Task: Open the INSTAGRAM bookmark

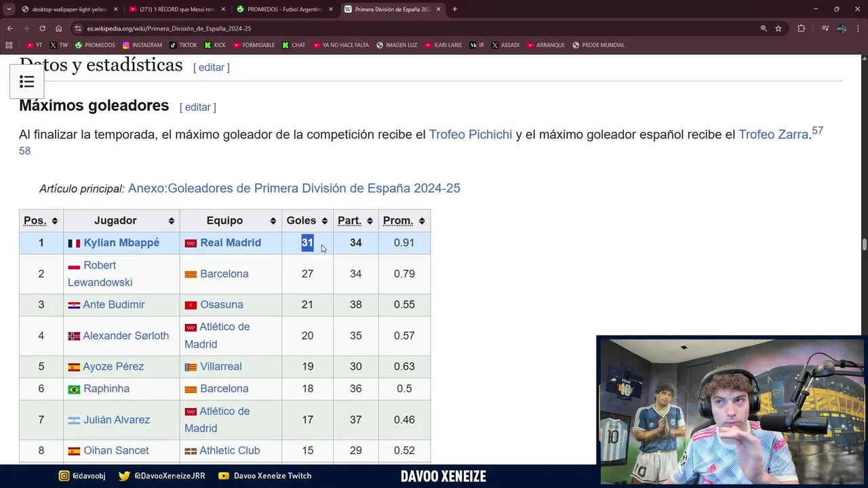Action: pyautogui.click(x=142, y=45)
